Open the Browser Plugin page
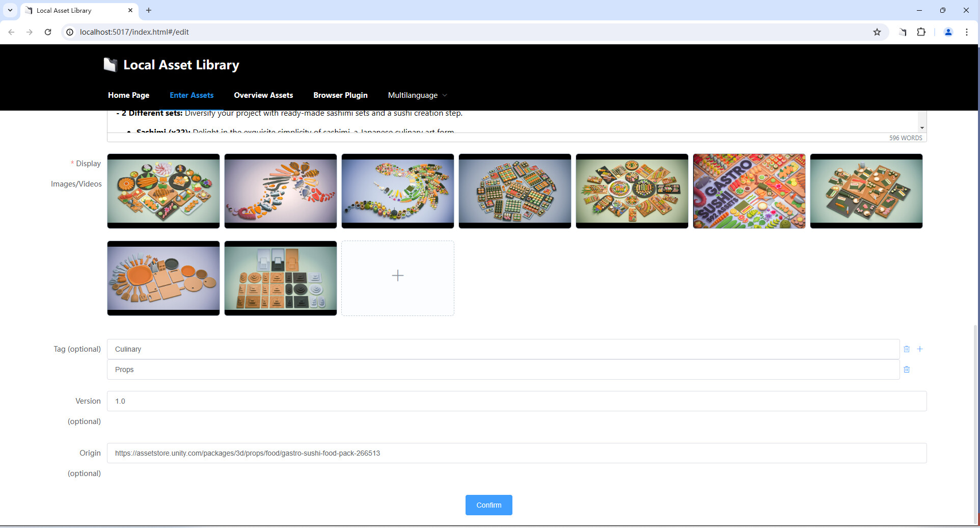The image size is (980, 528). pos(340,95)
